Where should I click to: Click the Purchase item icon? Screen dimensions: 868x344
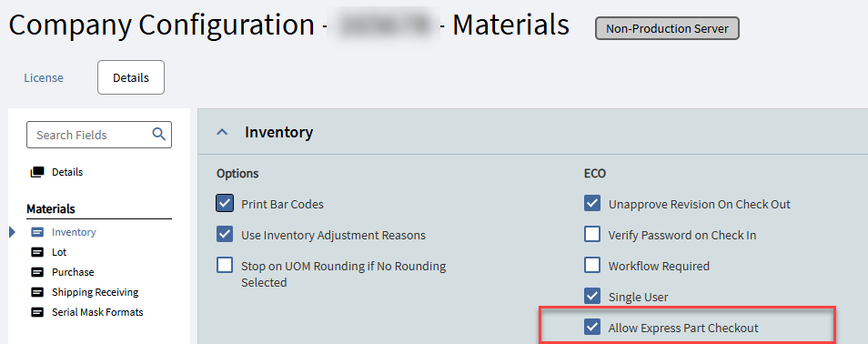[x=37, y=272]
